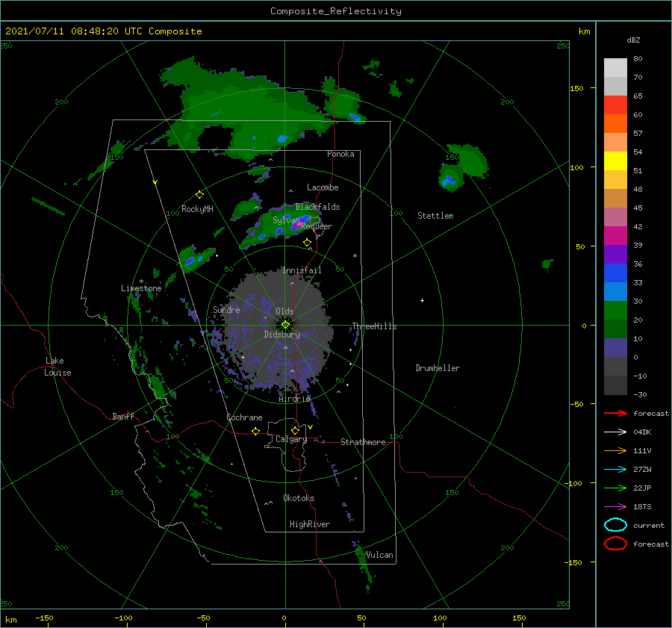
Task: Click the Blackfalds city label
Action: click(317, 207)
